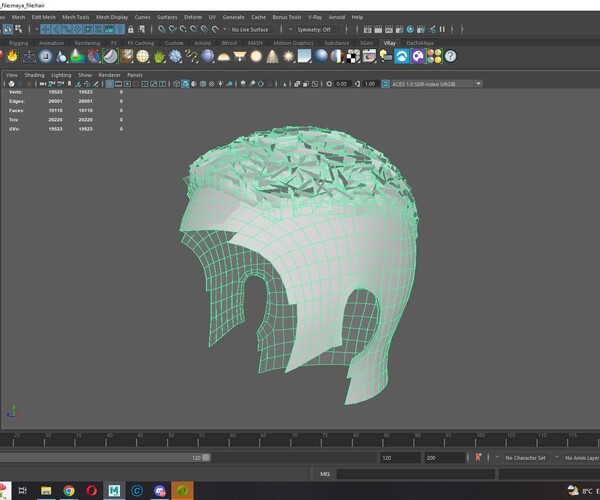Screen dimensions: 600x500
Task: Click the set key icon near range field
Action: [478, 457]
